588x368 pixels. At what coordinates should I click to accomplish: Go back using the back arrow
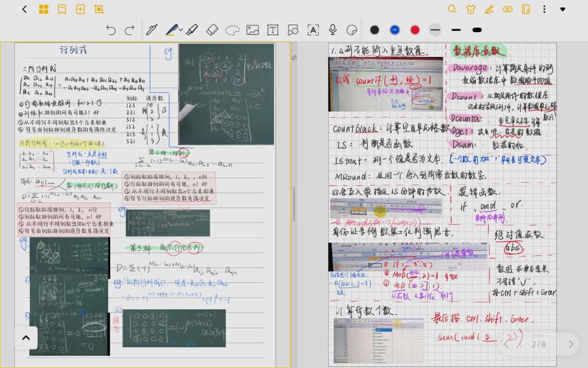pos(25,9)
